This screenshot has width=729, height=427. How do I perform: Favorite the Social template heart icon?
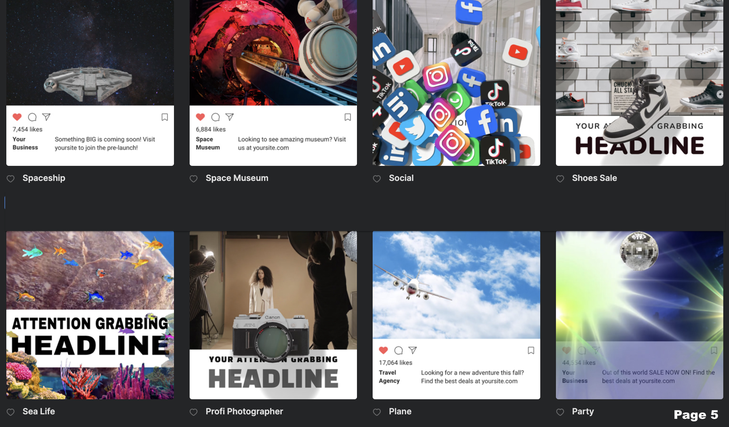[377, 179]
